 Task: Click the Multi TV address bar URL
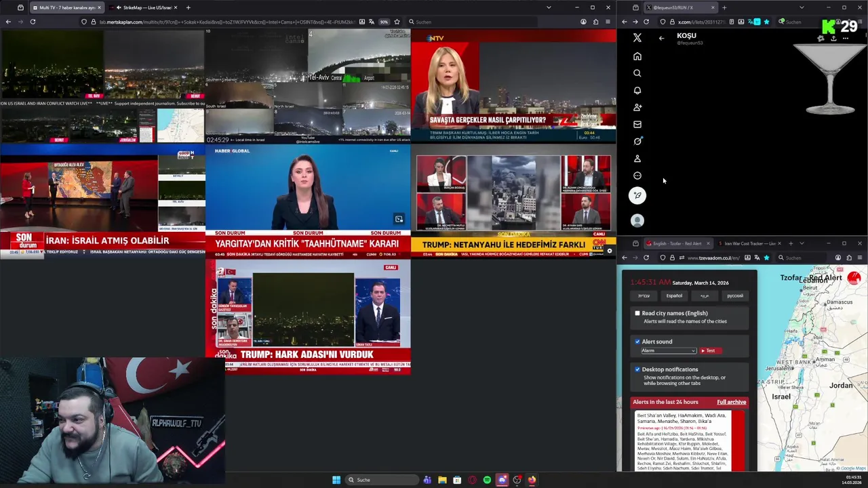227,22
